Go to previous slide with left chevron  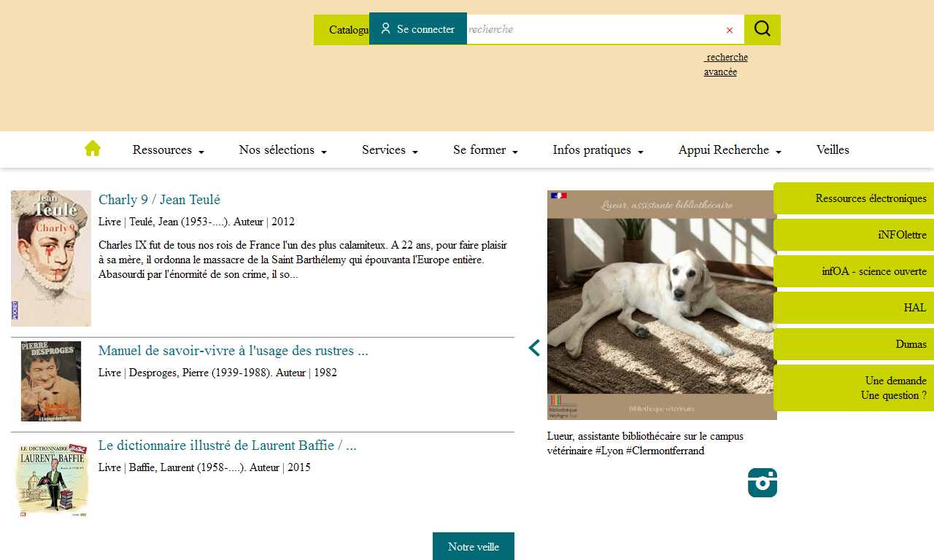click(x=534, y=348)
